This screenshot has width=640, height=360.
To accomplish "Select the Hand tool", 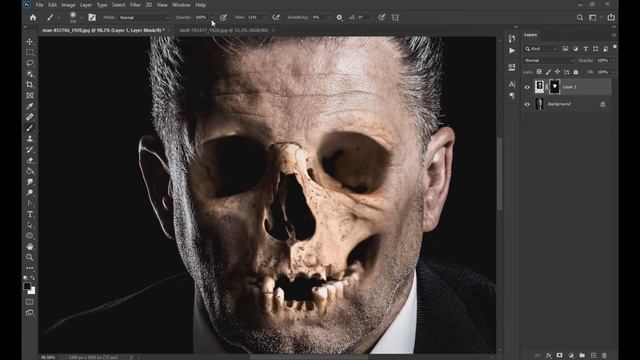I will pos(30,247).
